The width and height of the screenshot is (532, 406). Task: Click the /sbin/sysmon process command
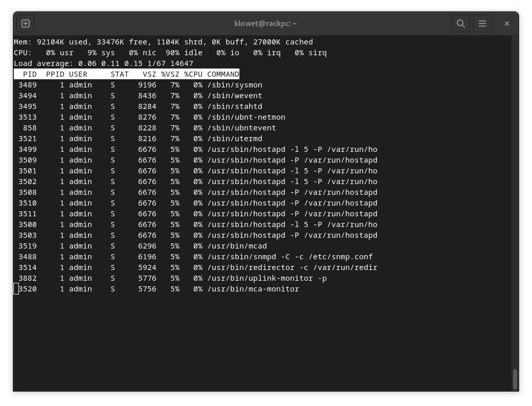234,85
